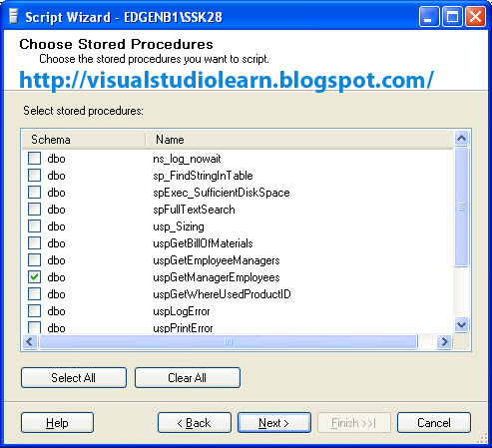Tick the uspPrintError checkbox

[x=34, y=327]
